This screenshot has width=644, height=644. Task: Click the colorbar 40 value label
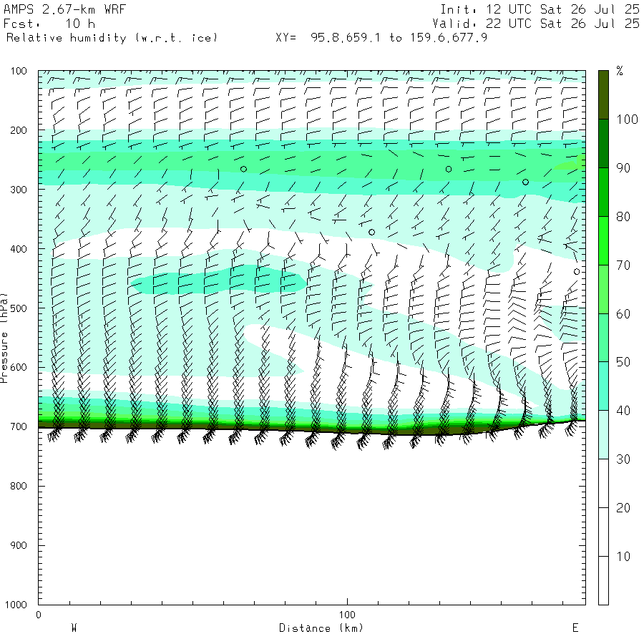(623, 411)
